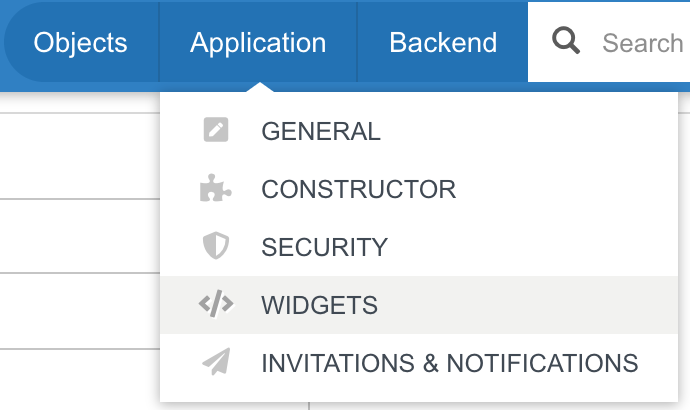Click the paper plane Invitations icon
Image resolution: width=690 pixels, height=410 pixels.
coord(216,363)
